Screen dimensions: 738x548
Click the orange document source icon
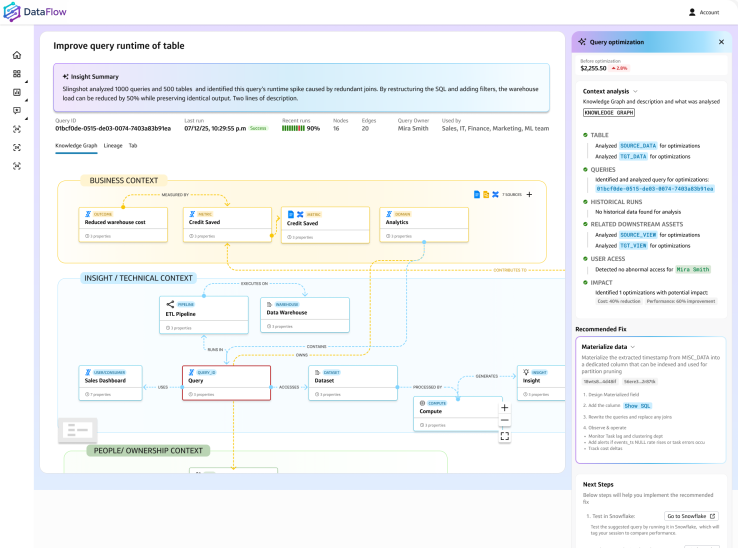coord(486,194)
